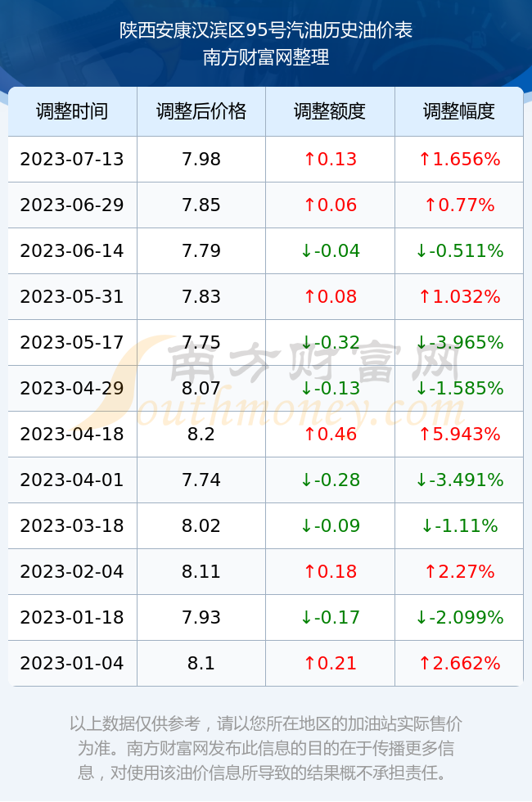Click the 调整幅度 column header
The image size is (532, 802).
[x=459, y=111]
